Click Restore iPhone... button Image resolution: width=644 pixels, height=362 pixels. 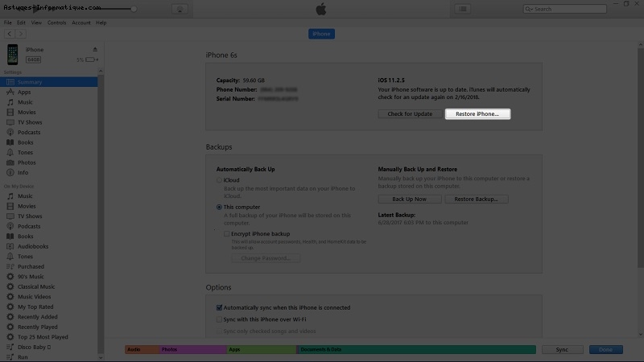tap(477, 113)
